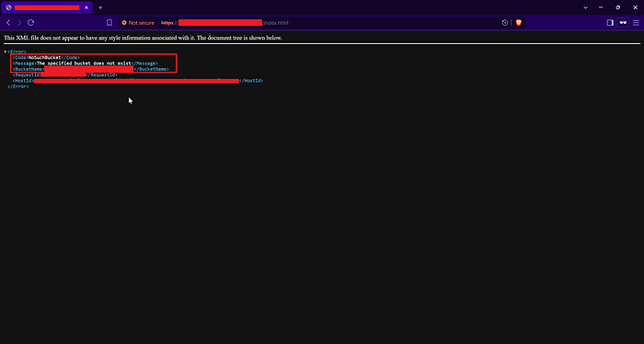
Task: Click the address bar URL ending index.html
Action: [x=224, y=23]
